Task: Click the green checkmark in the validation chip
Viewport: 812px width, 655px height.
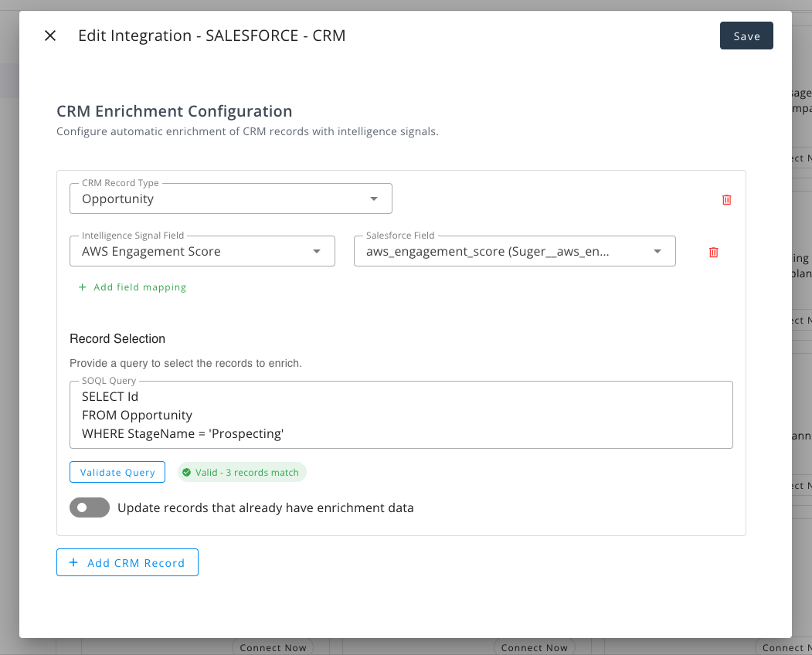Action: pyautogui.click(x=186, y=473)
